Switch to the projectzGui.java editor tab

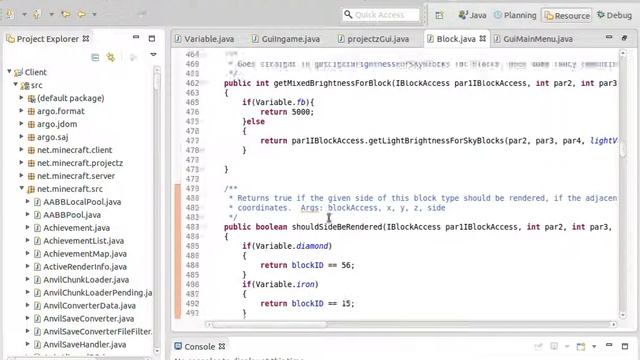click(x=373, y=39)
